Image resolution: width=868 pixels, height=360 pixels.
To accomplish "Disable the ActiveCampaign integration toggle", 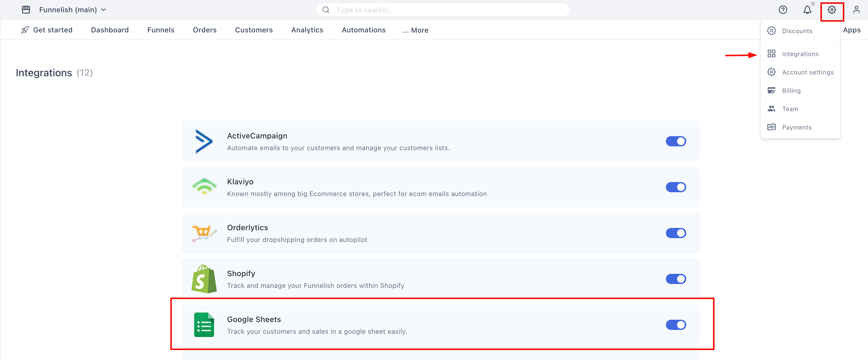I will tap(676, 141).
